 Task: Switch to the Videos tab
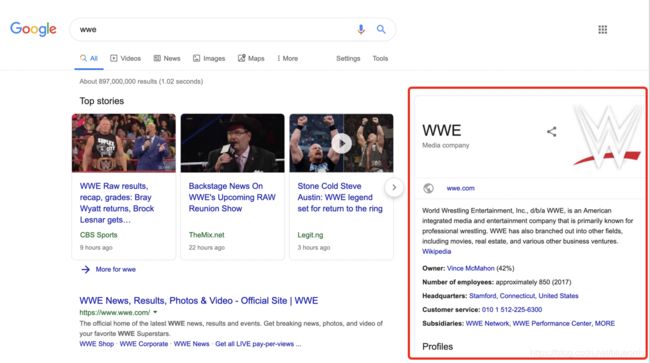click(x=125, y=58)
